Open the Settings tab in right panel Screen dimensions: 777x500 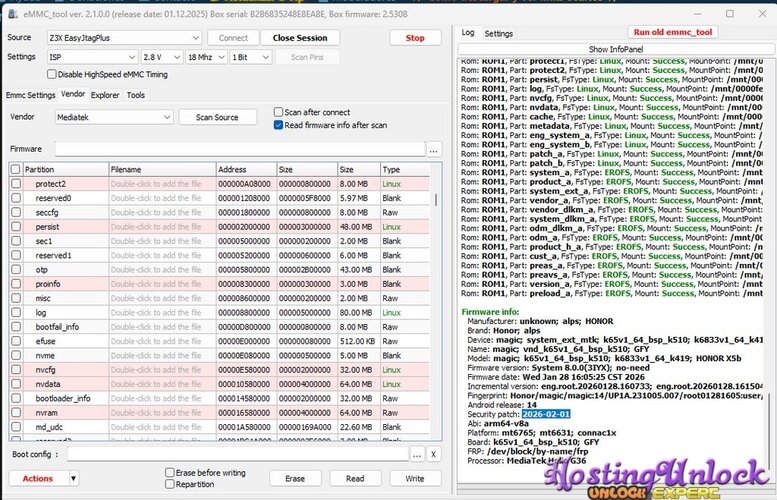499,34
